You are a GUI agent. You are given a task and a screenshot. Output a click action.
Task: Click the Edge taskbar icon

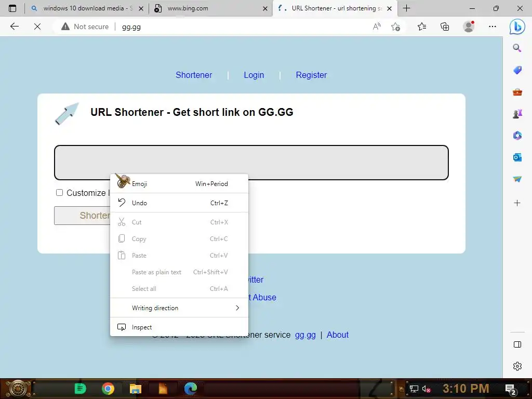coord(191,389)
